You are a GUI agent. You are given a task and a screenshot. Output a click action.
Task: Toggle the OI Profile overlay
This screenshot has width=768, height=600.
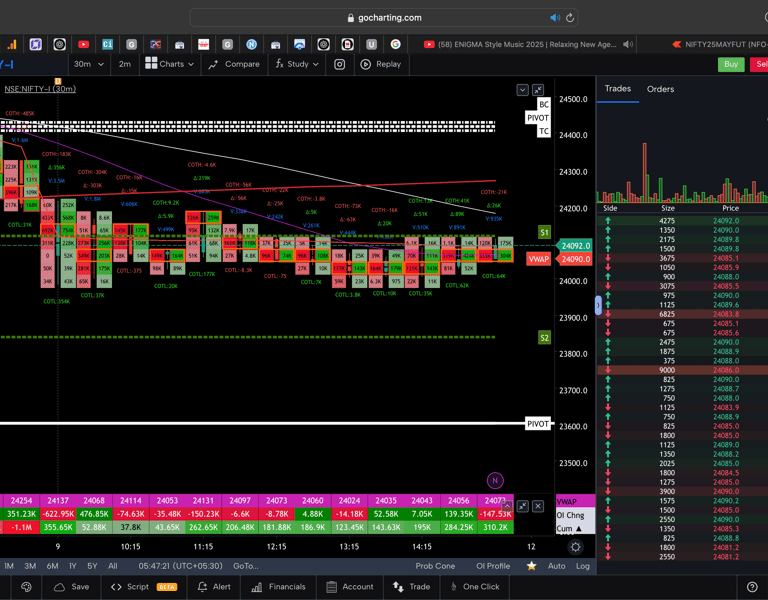(x=493, y=566)
